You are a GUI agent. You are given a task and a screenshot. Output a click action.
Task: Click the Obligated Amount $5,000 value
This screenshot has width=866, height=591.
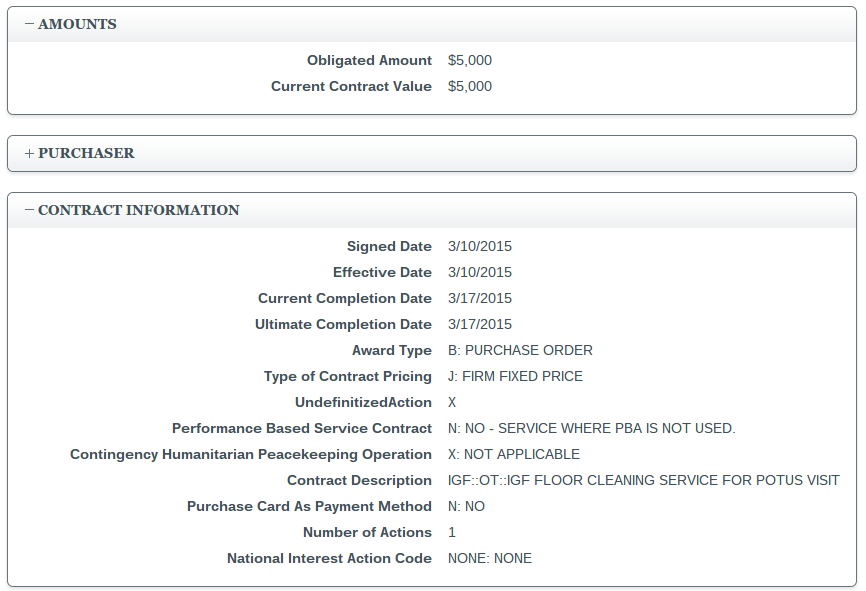tap(470, 60)
